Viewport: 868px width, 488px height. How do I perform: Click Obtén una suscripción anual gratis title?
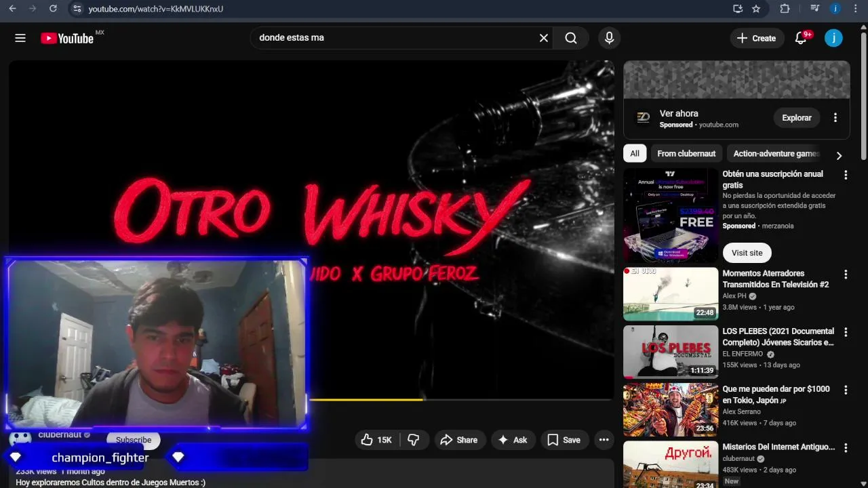773,180
